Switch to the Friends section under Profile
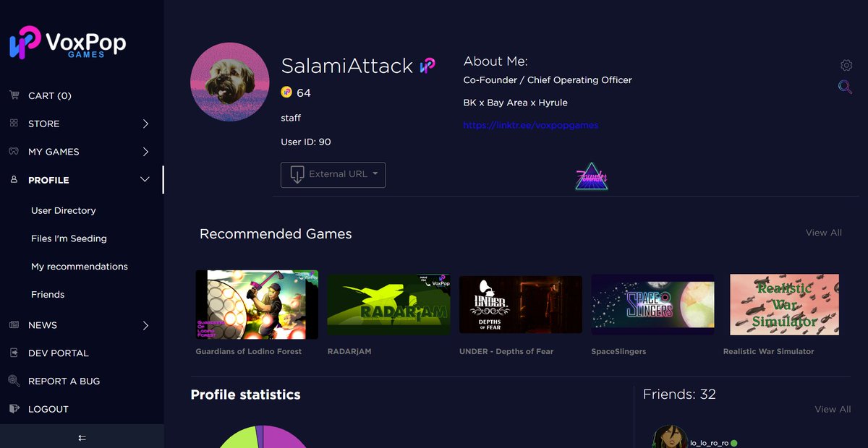The height and width of the screenshot is (448, 868). pos(48,294)
